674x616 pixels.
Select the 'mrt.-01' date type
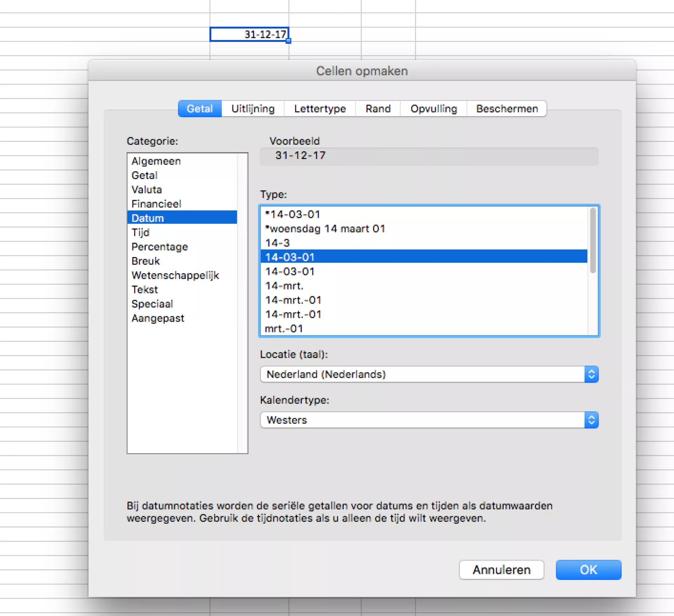tap(284, 329)
